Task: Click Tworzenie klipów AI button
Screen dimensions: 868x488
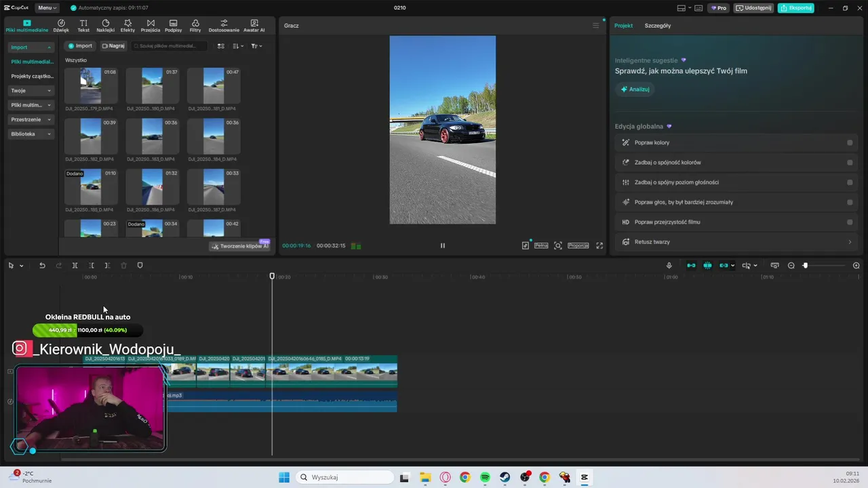Action: 240,246
